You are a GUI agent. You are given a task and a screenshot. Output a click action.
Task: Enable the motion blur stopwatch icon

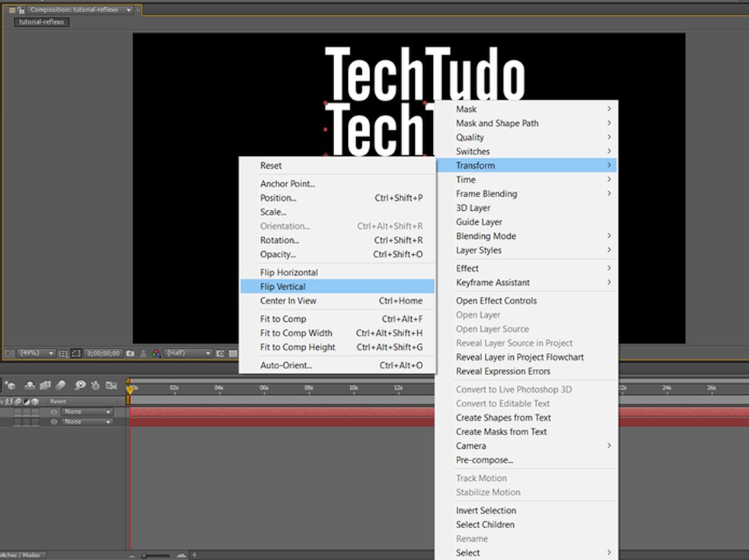(x=96, y=385)
